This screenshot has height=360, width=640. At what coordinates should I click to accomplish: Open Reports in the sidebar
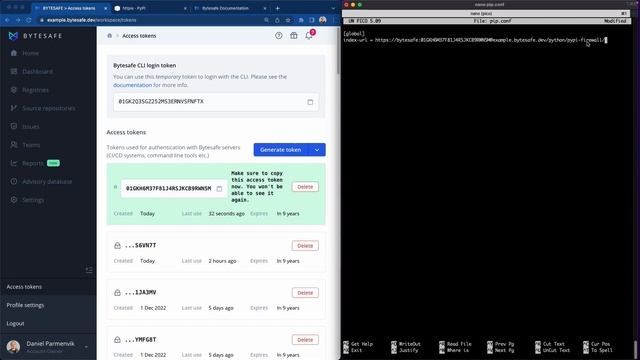33,163
